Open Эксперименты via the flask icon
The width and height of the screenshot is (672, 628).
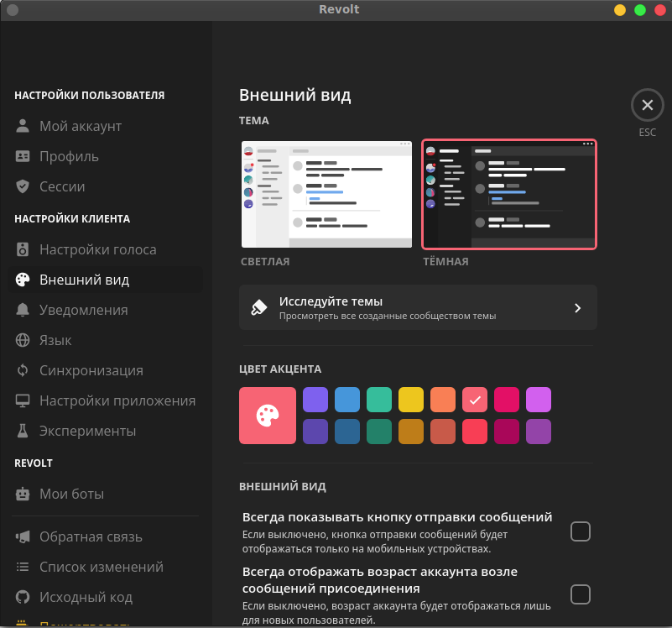tap(22, 431)
